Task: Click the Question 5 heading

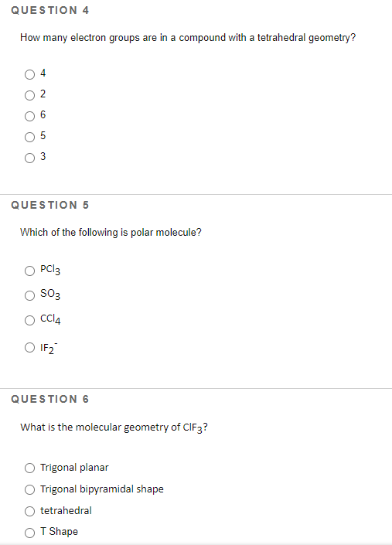Action: [x=50, y=205]
